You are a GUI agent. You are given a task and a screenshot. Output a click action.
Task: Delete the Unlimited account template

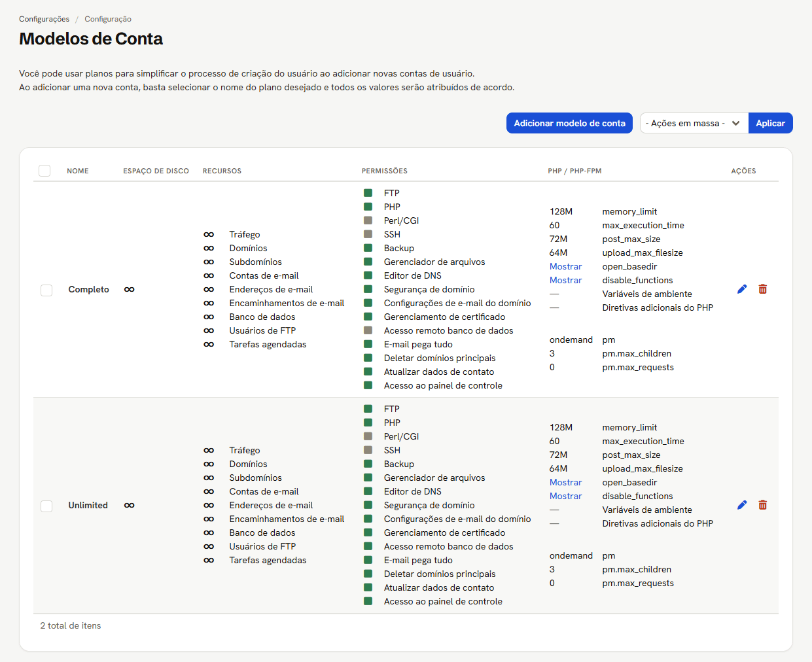point(763,505)
